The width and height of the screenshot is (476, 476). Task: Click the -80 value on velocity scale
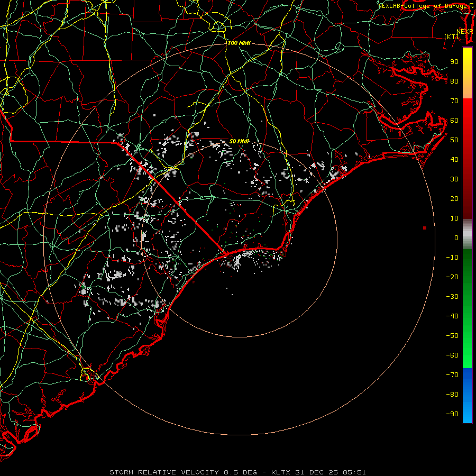click(x=452, y=395)
